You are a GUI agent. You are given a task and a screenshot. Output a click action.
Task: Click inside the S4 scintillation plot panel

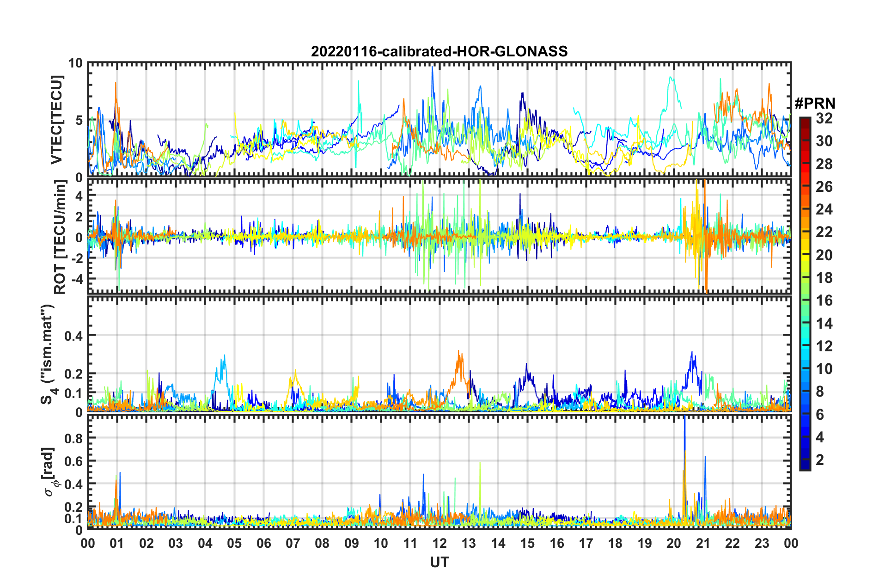point(439,354)
